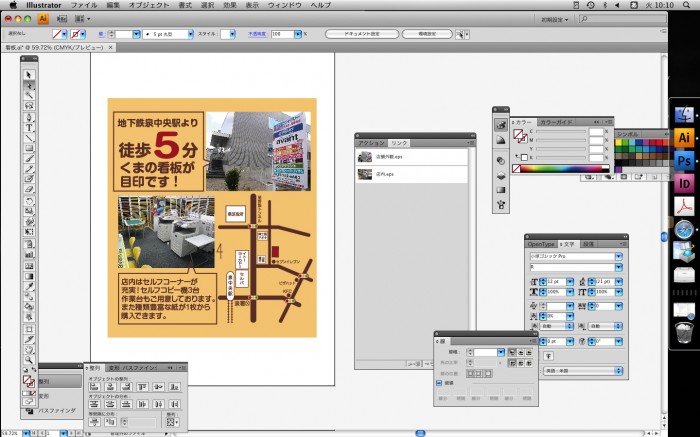The width and height of the screenshot is (700, 437).
Task: Open the fill color dropdown in control bar
Action: point(64,34)
